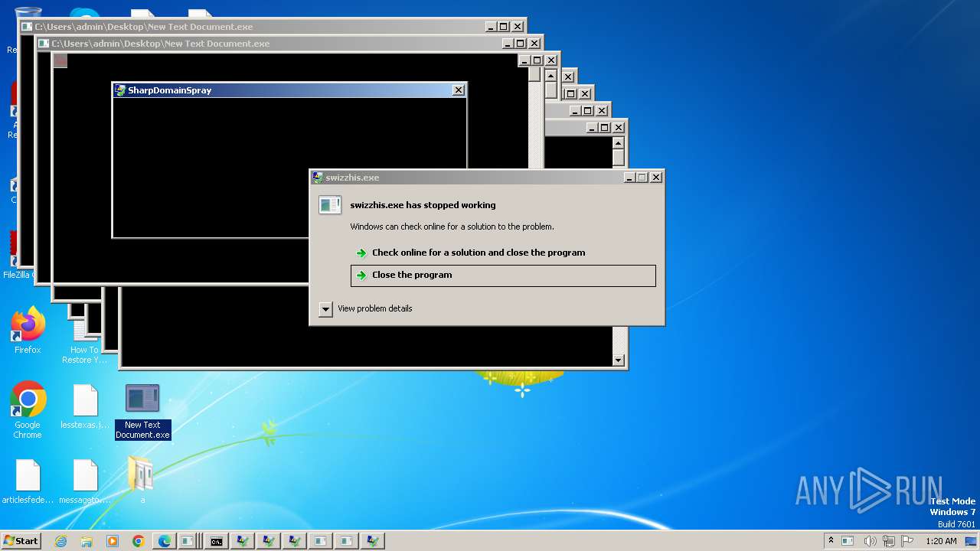This screenshot has height=551, width=980.
Task: Launch Chrome from the taskbar
Action: [139, 541]
